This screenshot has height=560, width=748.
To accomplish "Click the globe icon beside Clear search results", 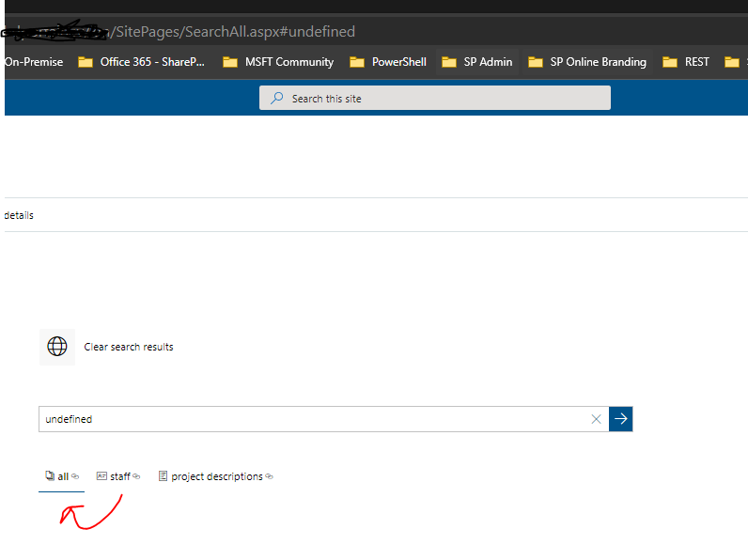I will 57,347.
